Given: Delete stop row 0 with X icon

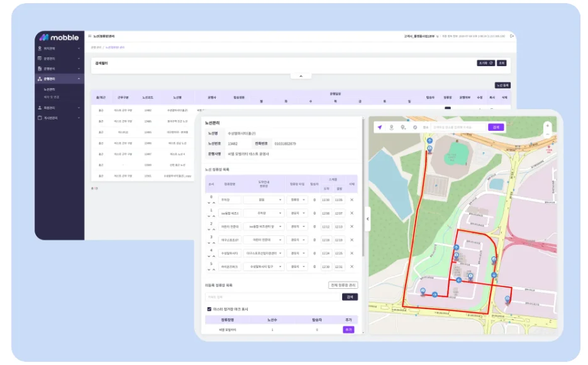Looking at the screenshot, I should tap(352, 199).
